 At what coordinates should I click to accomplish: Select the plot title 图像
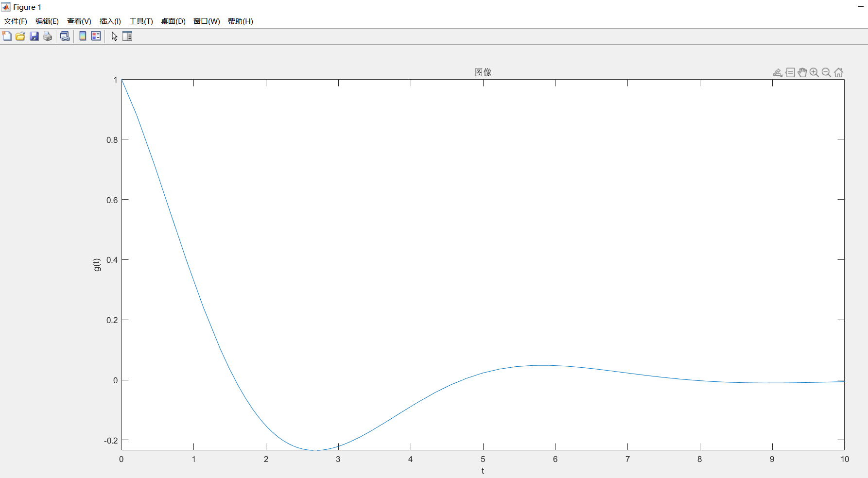pyautogui.click(x=483, y=72)
